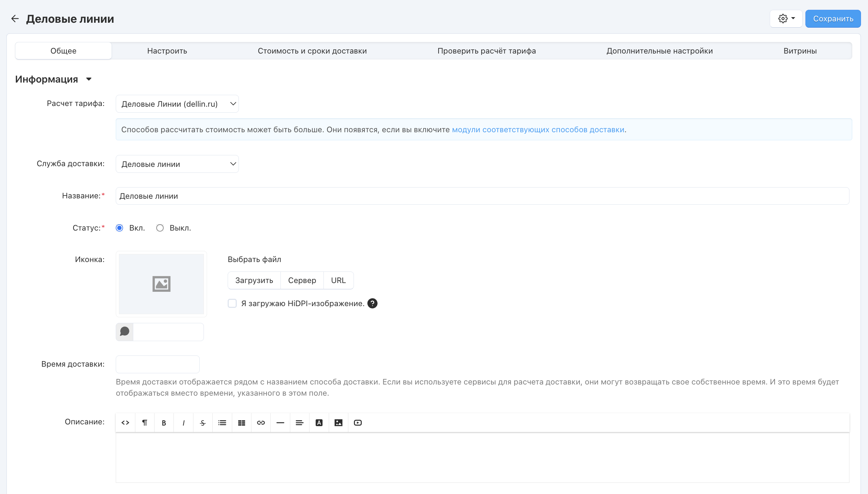868x494 pixels.
Task: Click the Время доставки input field
Action: 157,364
